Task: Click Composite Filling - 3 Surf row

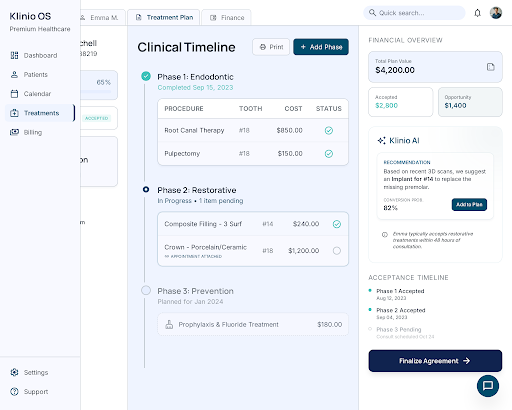Action: tap(253, 224)
